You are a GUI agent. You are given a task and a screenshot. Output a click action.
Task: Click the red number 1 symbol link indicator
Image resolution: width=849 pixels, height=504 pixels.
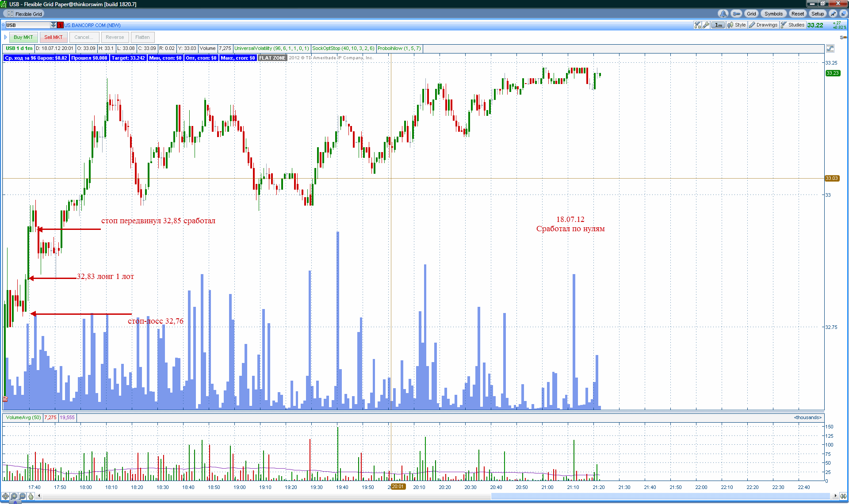61,25
